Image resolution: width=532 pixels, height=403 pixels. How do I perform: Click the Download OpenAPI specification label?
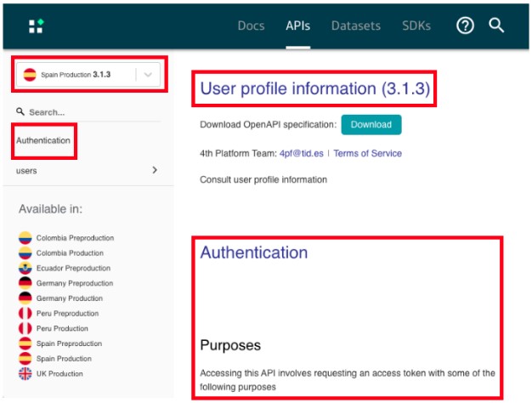(x=268, y=125)
